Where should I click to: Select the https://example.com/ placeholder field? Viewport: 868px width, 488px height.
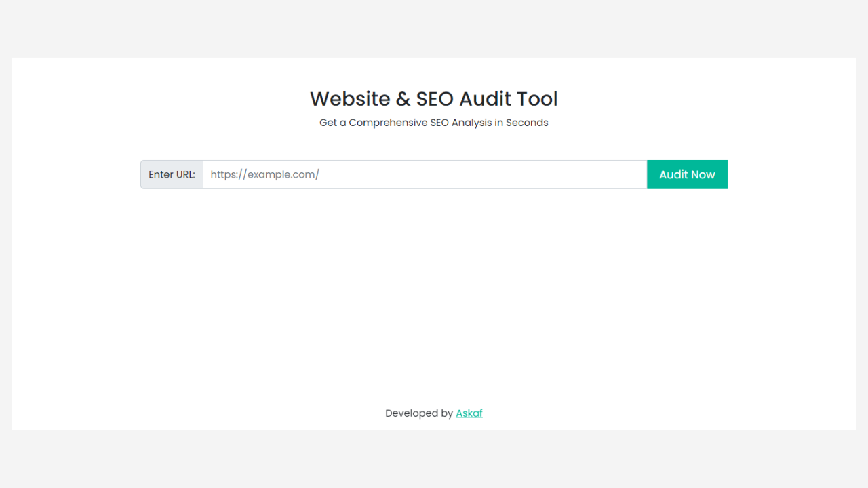click(425, 174)
